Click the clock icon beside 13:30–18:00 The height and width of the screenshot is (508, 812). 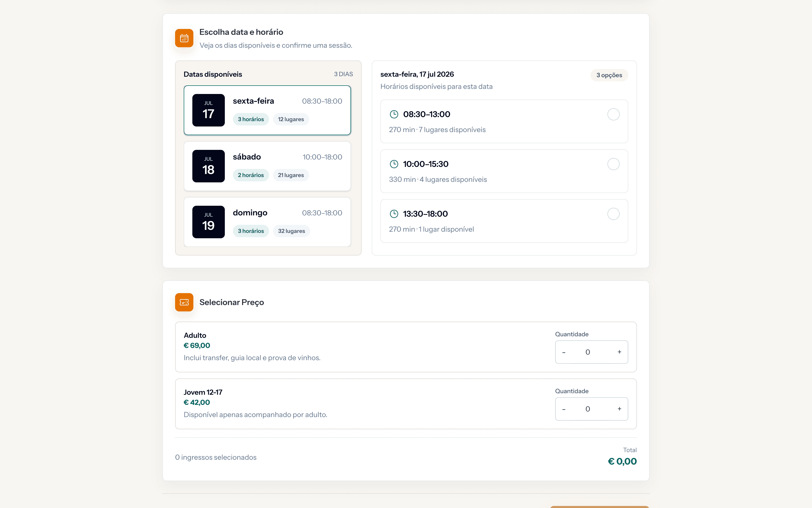394,214
